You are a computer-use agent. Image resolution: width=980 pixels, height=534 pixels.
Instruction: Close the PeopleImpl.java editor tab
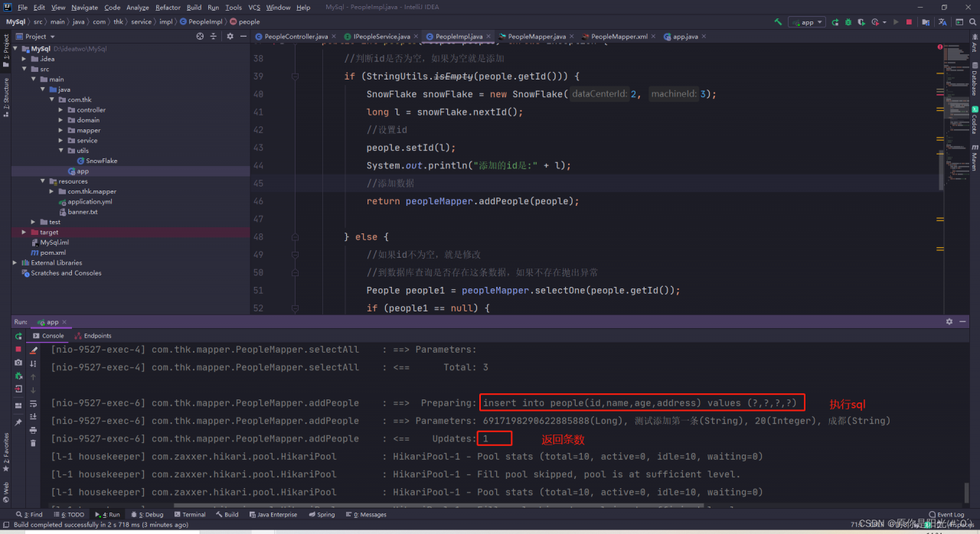[488, 37]
